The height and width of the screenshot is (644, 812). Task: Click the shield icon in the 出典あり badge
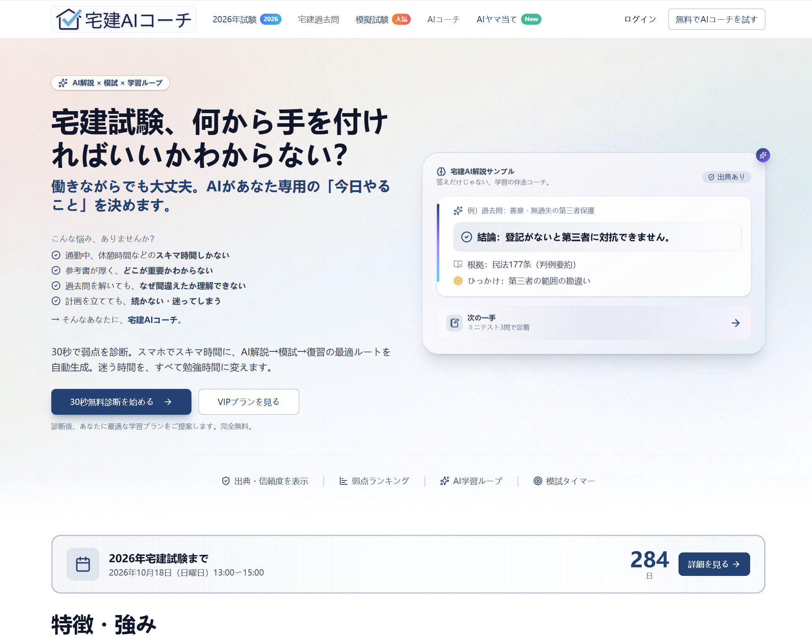tap(711, 177)
